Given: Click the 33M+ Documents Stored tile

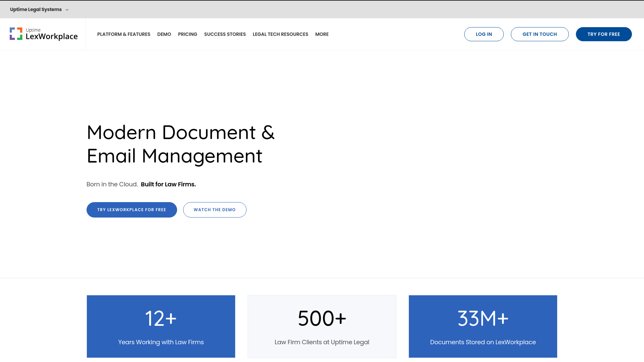Looking at the screenshot, I should 483,326.
